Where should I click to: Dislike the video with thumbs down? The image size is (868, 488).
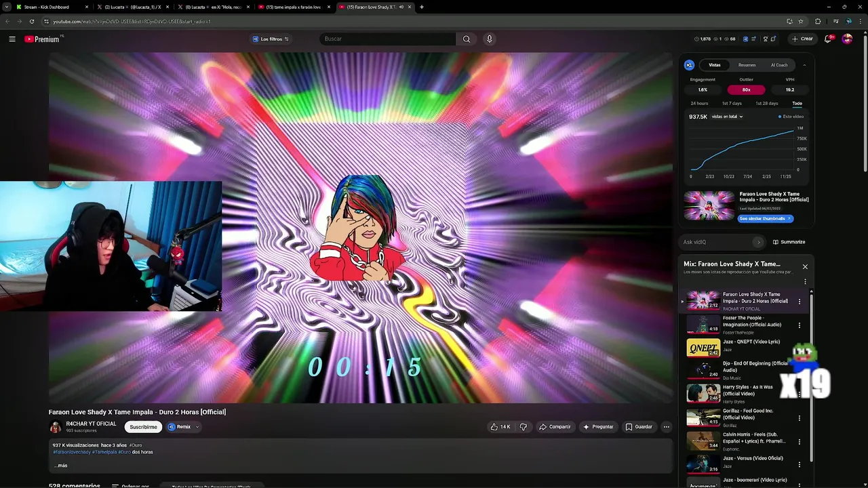point(523,427)
